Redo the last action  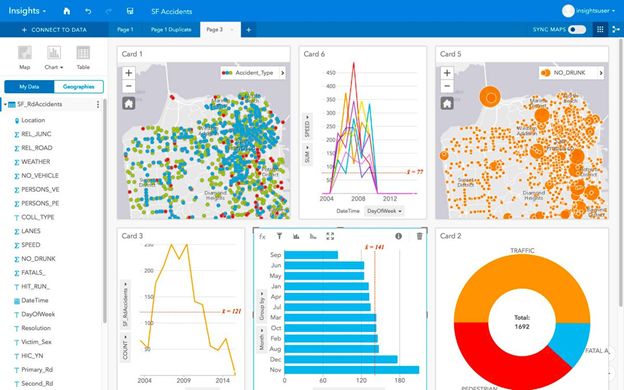point(109,11)
